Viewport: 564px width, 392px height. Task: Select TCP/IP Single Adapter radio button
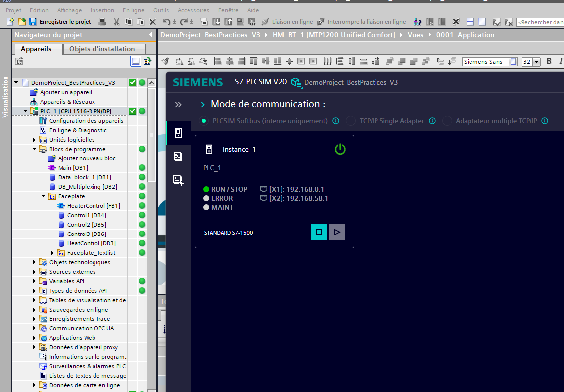tap(351, 121)
